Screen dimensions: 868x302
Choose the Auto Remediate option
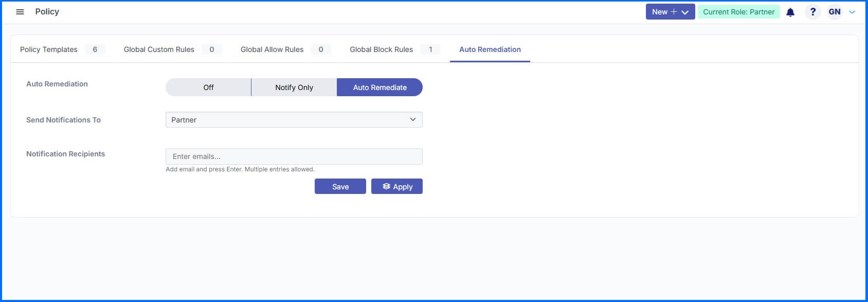pyautogui.click(x=379, y=87)
